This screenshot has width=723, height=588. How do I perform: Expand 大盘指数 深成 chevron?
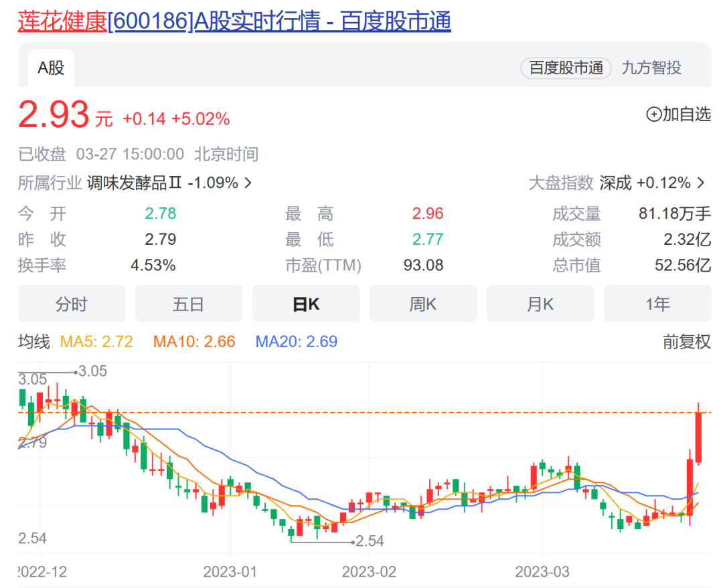pos(701,183)
